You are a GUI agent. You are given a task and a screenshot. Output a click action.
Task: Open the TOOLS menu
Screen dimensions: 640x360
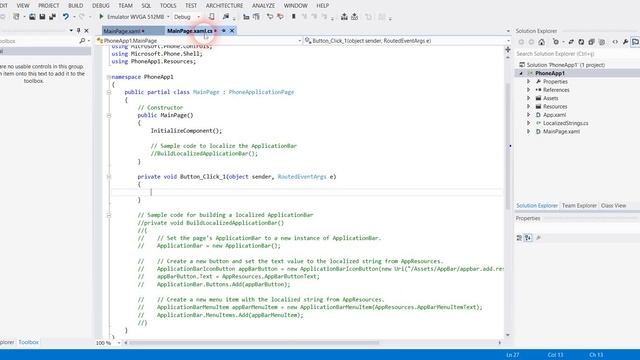click(x=168, y=6)
